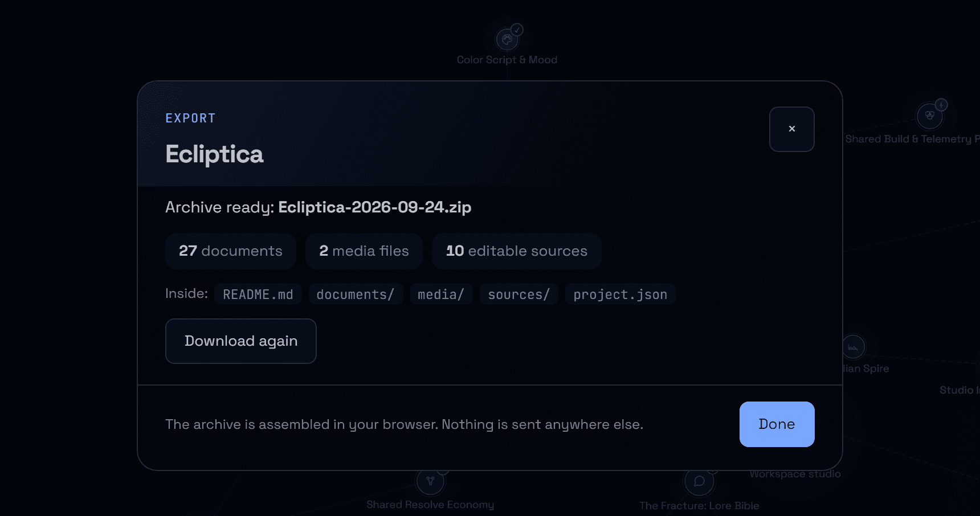Select the Shared Resolve Economy node icon
Screen dimensions: 980x516
coord(430,482)
